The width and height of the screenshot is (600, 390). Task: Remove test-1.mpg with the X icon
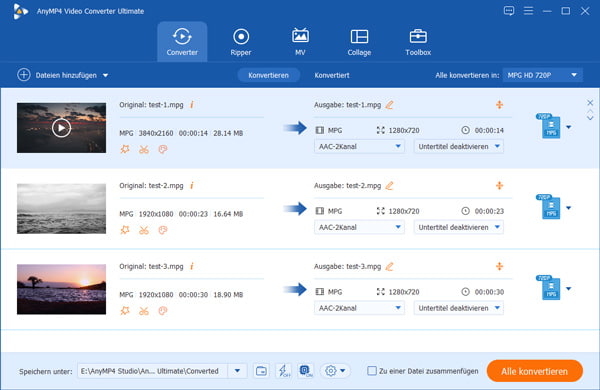590,102
